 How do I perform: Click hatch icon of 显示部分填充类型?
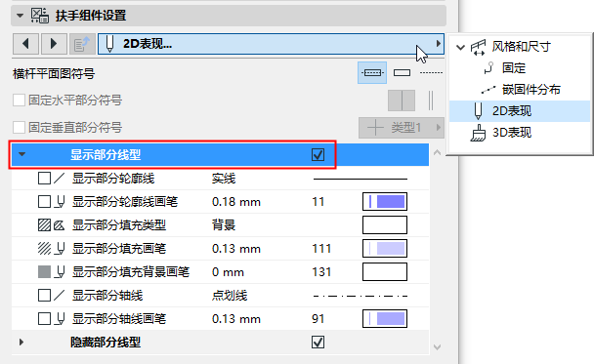(44, 225)
